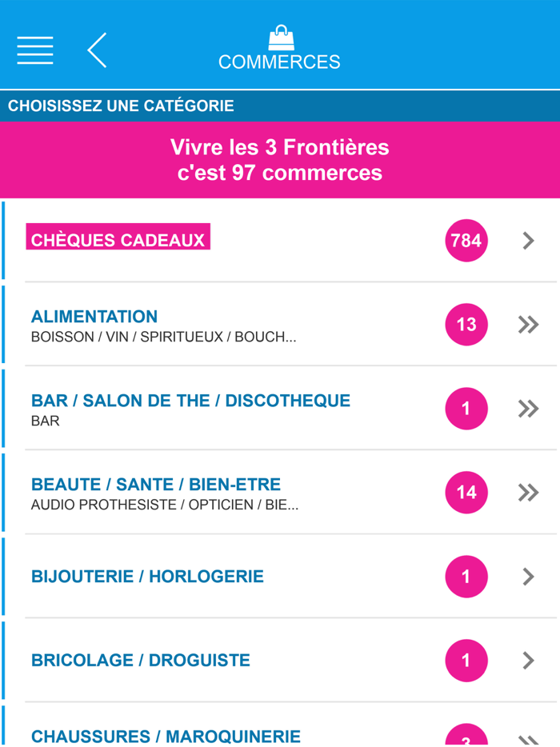Viewport: 560px width, 747px height.
Task: Tap the Vivre les 3 Frontières banner
Action: tap(279, 159)
